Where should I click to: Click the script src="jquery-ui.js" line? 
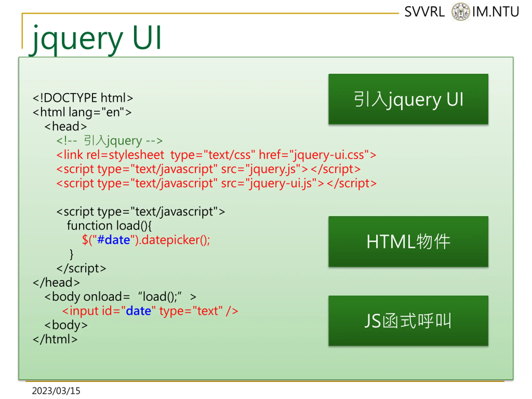click(x=216, y=183)
